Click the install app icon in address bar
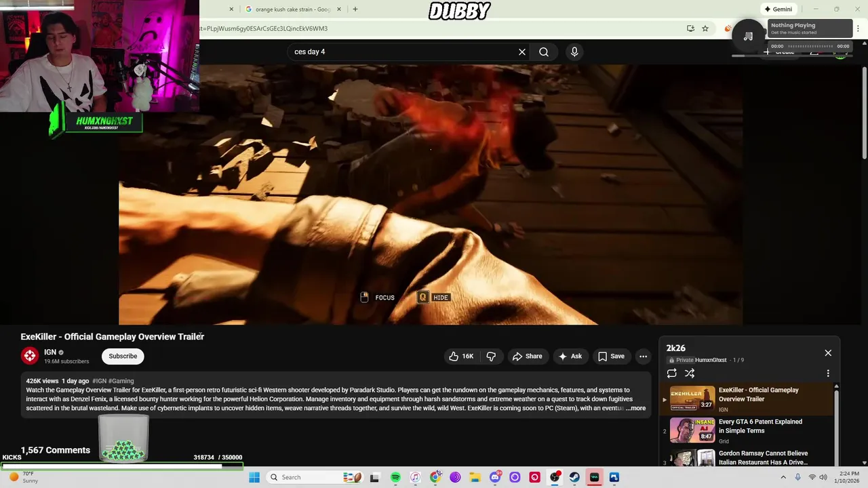Viewport: 868px width, 488px height. coord(690,28)
